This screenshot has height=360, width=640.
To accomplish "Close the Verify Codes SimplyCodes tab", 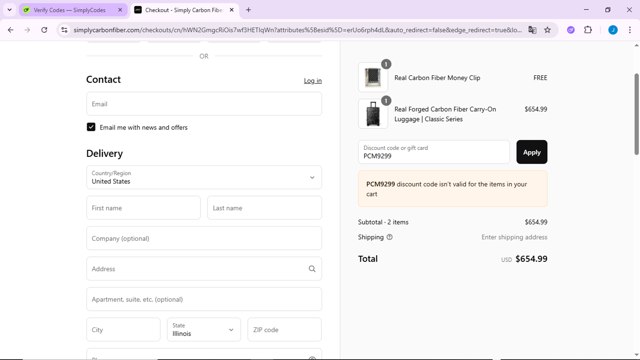I will pyautogui.click(x=120, y=10).
